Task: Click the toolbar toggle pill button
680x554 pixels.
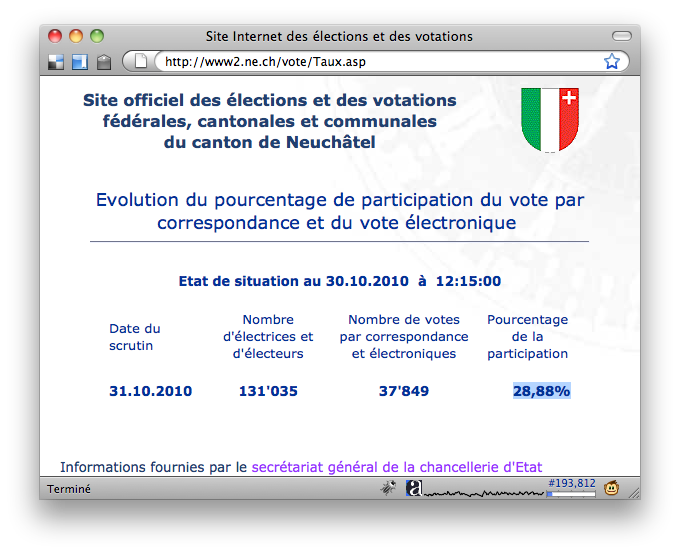Action: pyautogui.click(x=621, y=36)
